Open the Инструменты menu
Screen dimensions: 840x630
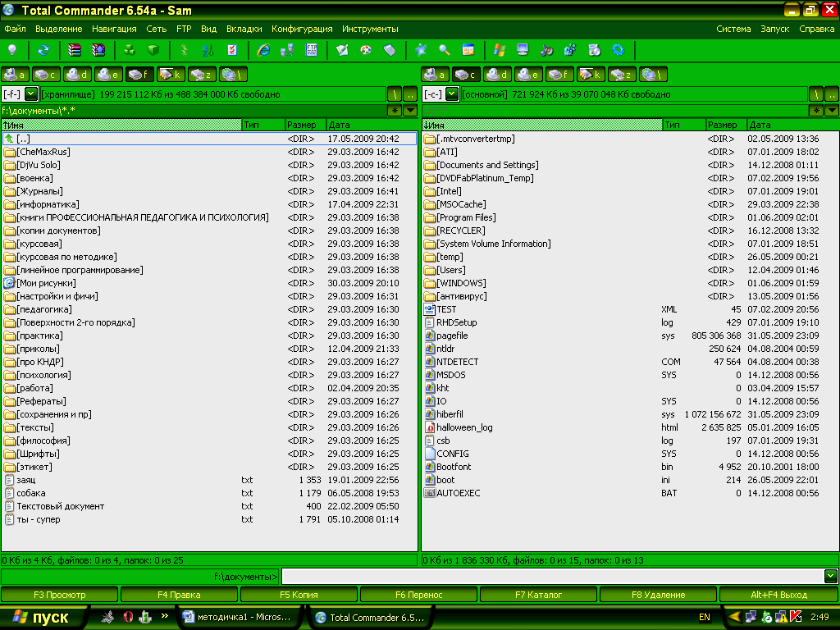[370, 29]
